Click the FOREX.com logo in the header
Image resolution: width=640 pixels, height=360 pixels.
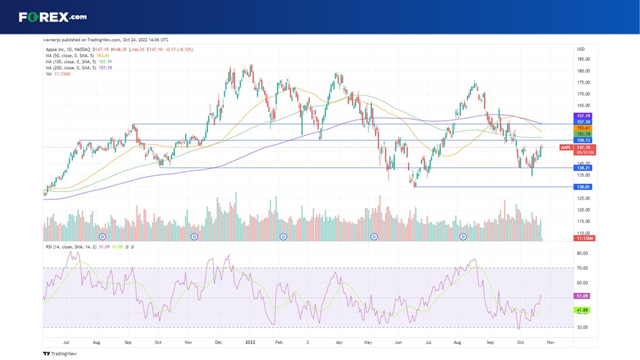pyautogui.click(x=53, y=17)
